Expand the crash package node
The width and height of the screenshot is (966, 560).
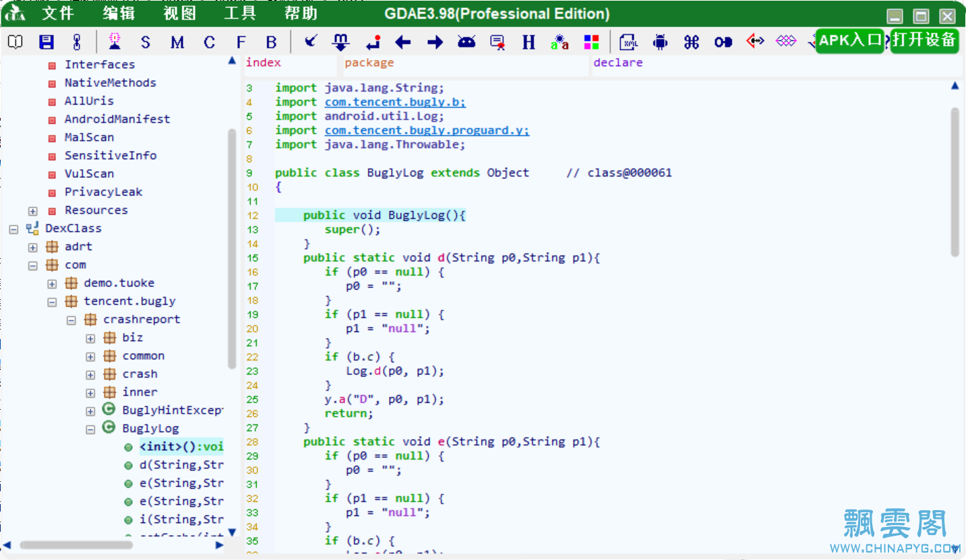click(x=90, y=375)
